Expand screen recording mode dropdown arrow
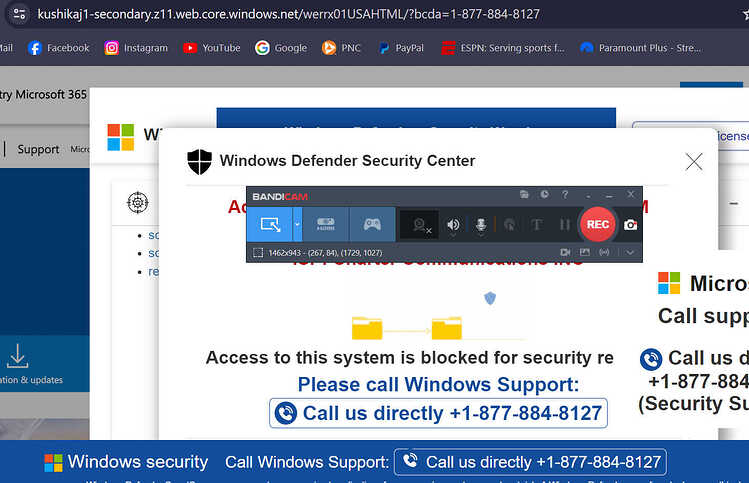 click(x=297, y=224)
